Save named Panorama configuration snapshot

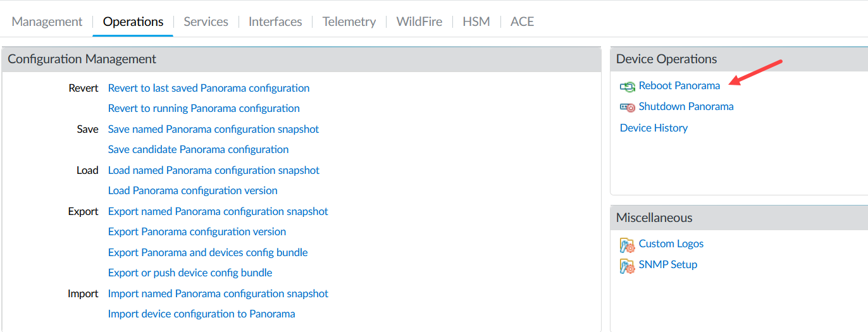213,129
